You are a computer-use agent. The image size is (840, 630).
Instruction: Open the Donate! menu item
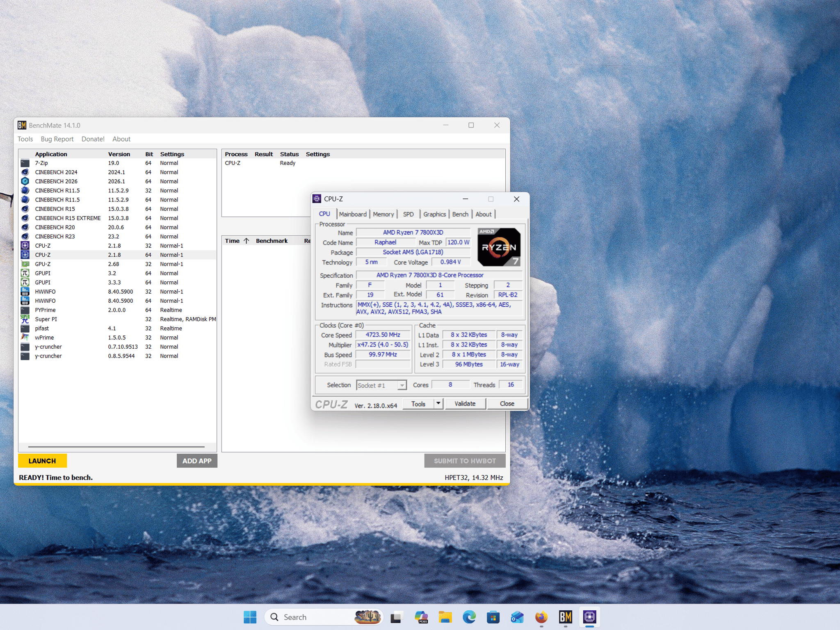[93, 139]
